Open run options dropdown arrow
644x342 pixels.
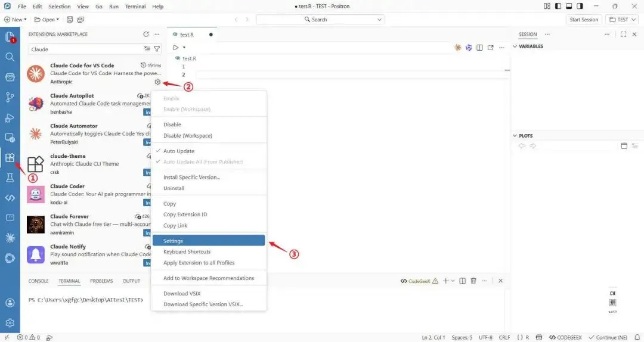(184, 48)
